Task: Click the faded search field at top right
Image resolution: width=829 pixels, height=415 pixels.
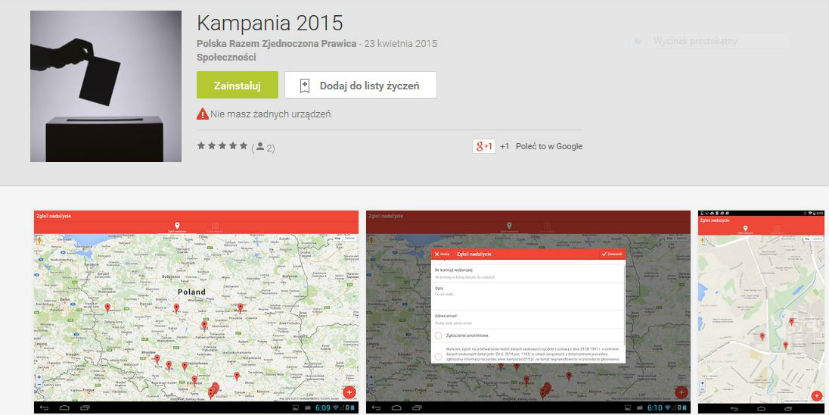Action: point(710,41)
